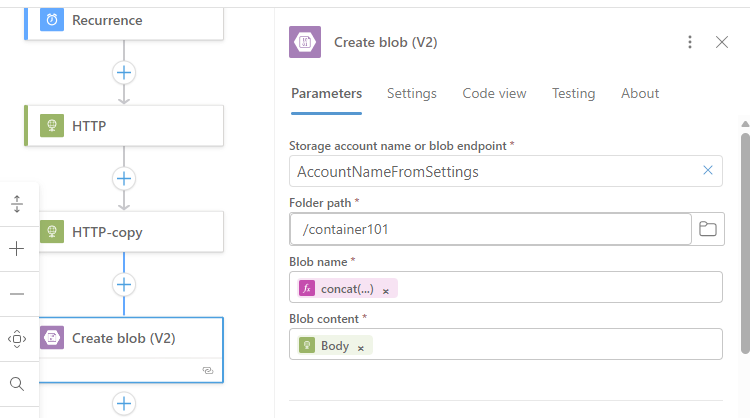750x418 pixels.
Task: Click the HTTP action globe icon
Action: click(52, 126)
